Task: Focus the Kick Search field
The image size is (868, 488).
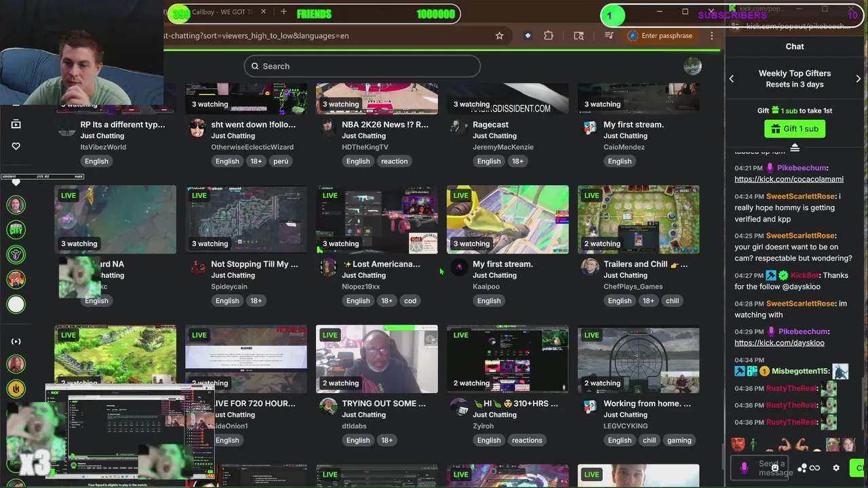Action: tap(362, 66)
